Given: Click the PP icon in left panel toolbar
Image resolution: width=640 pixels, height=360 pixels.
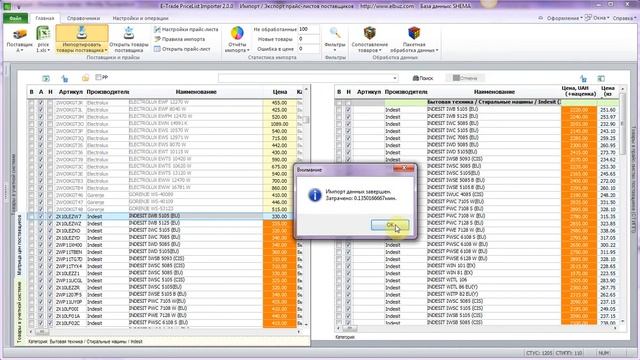Looking at the screenshot, I should pyautogui.click(x=101, y=77).
